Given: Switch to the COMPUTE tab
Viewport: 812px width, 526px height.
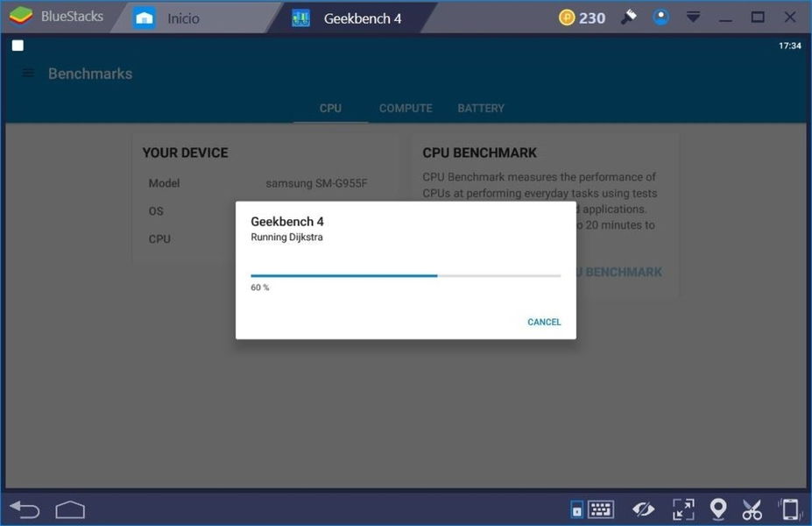Looking at the screenshot, I should pos(406,109).
